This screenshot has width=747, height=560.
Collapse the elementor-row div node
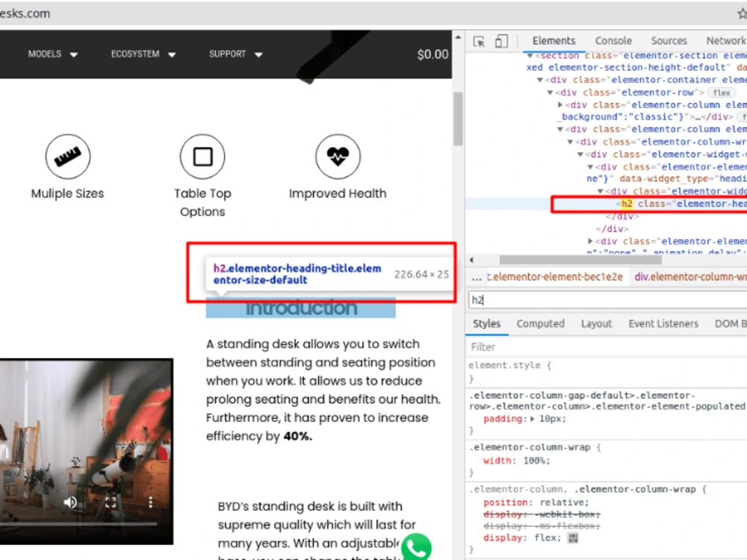point(550,93)
